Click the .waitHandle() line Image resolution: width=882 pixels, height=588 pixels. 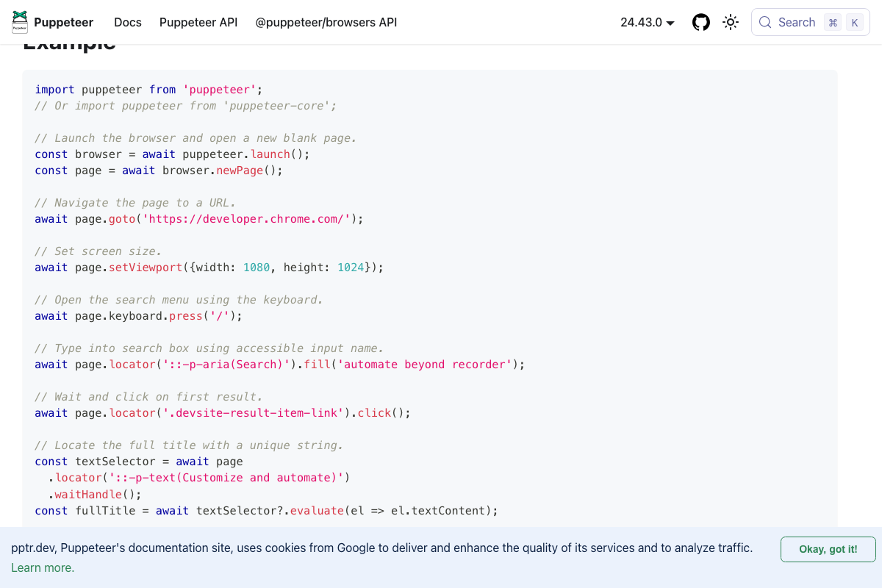pos(95,494)
